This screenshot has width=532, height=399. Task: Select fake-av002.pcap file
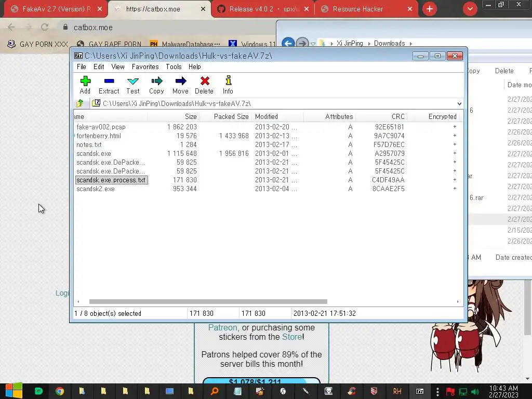[x=101, y=127]
